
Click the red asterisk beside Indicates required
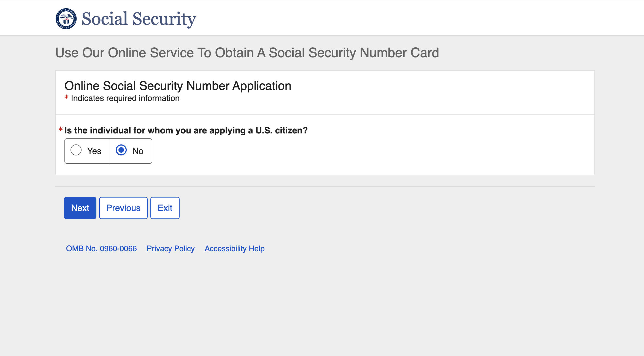click(x=66, y=97)
